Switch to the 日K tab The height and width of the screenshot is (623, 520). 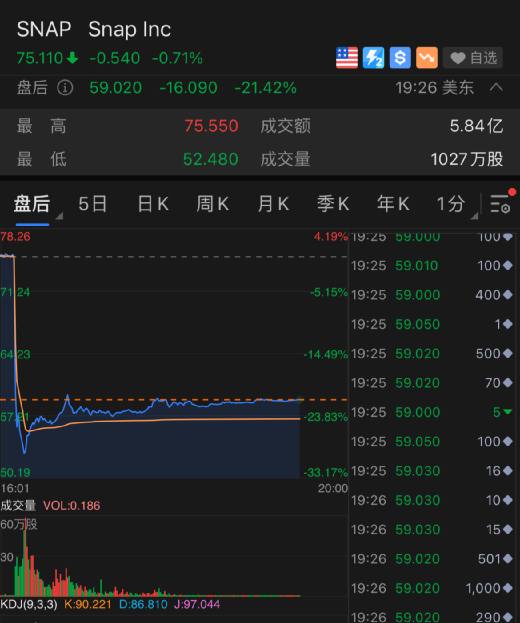point(153,204)
